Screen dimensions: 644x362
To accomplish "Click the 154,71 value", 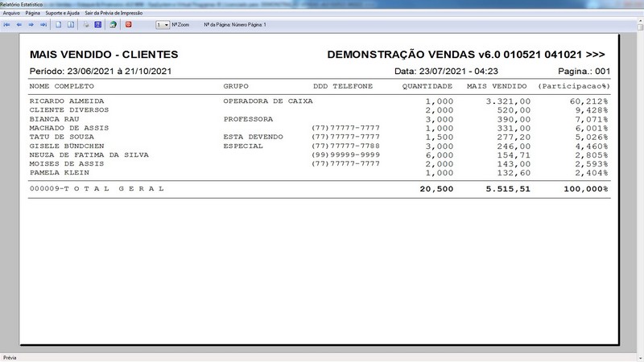I will 514,155.
